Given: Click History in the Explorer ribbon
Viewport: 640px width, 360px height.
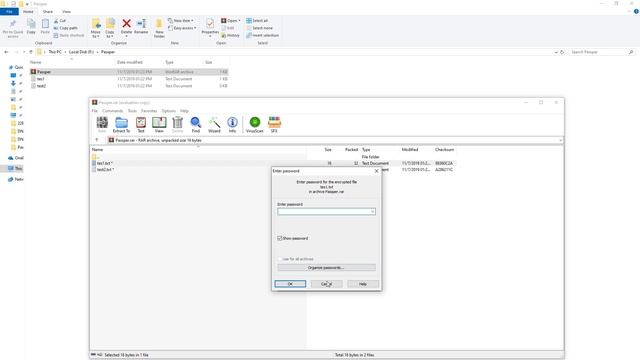Looking at the screenshot, I should pos(231,36).
